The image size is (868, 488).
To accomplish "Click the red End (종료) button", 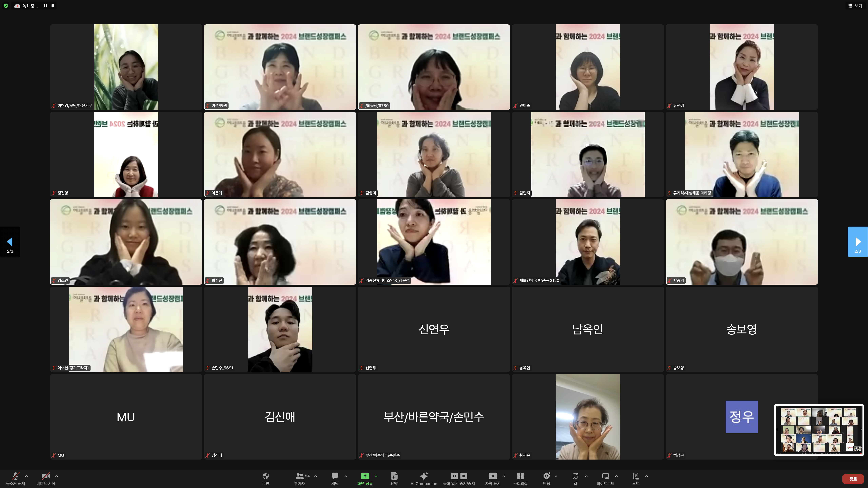I will 853,479.
